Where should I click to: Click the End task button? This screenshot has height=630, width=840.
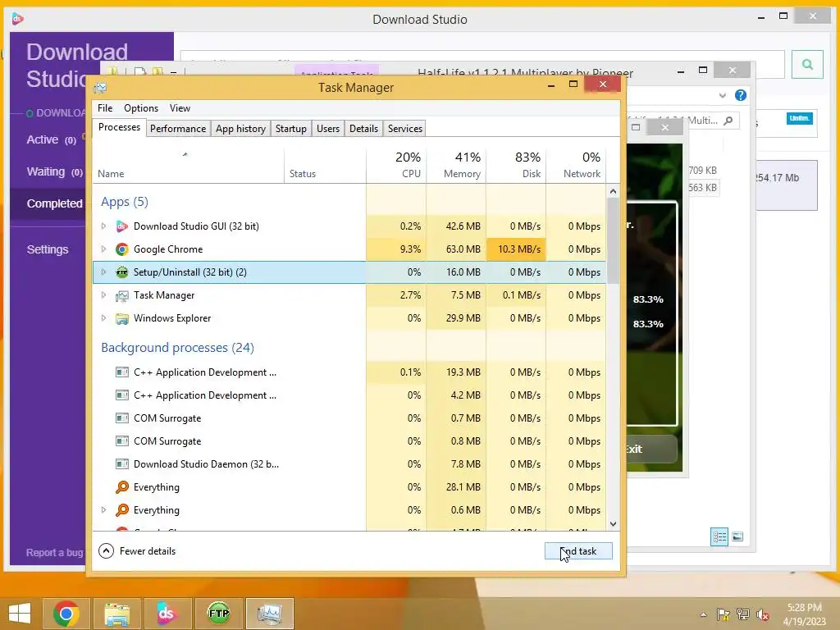578,550
